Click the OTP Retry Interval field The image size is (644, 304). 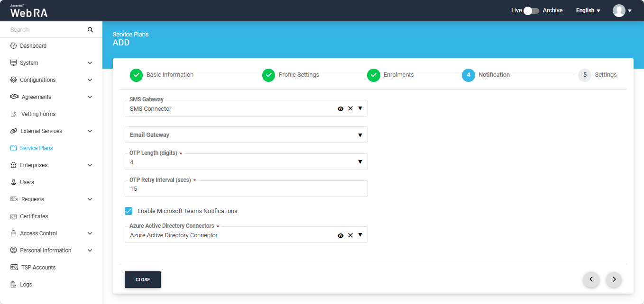(246, 188)
